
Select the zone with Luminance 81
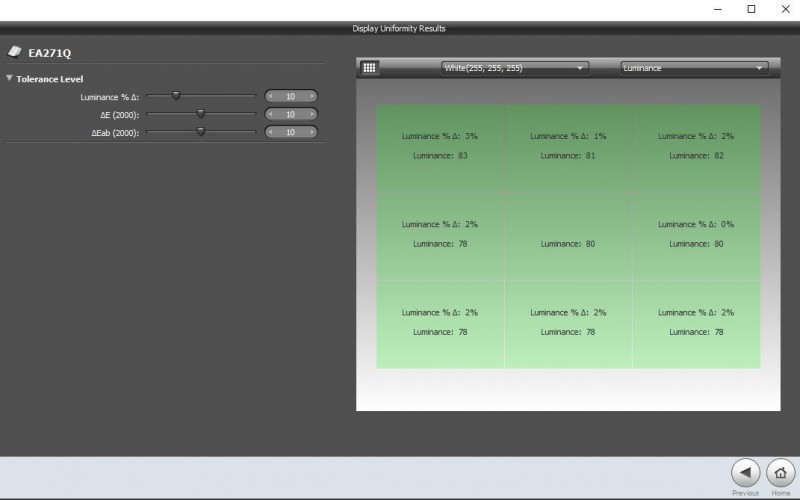tap(568, 148)
